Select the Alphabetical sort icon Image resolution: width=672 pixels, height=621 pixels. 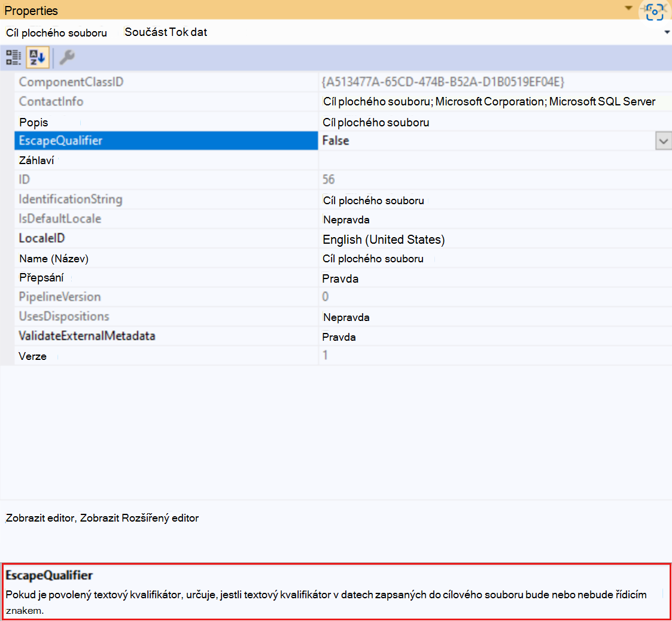tap(37, 57)
